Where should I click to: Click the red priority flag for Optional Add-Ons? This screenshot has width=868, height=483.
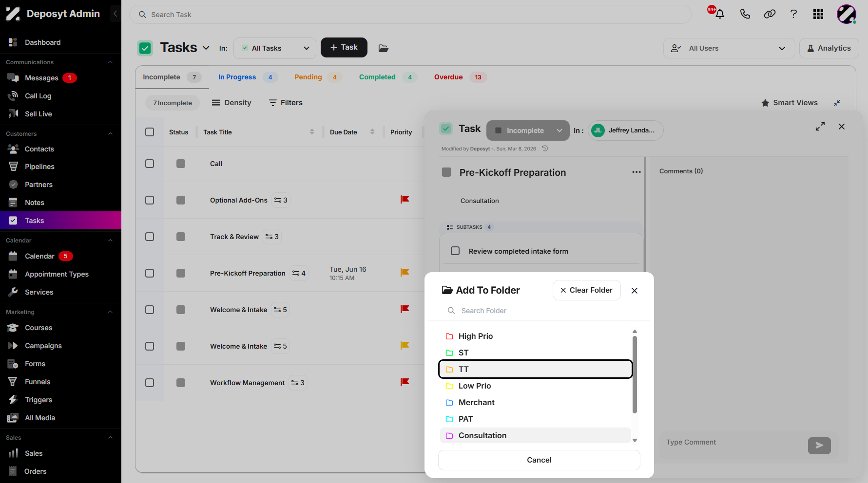pos(405,200)
